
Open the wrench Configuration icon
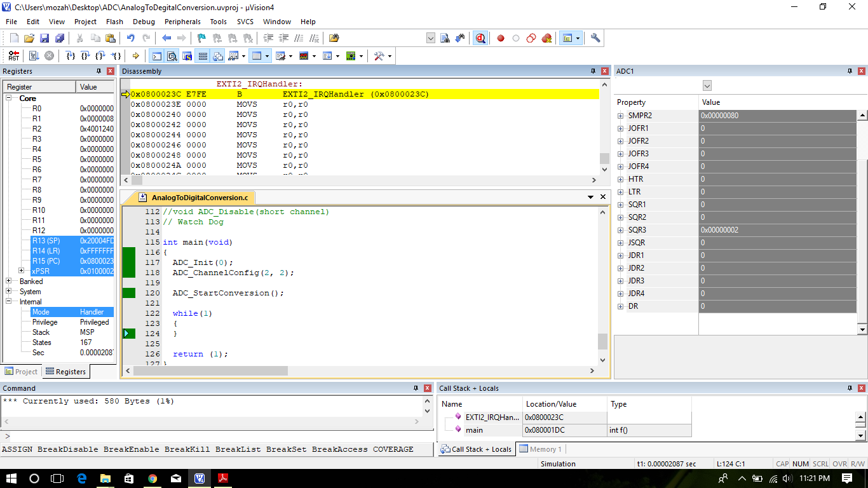tap(595, 38)
